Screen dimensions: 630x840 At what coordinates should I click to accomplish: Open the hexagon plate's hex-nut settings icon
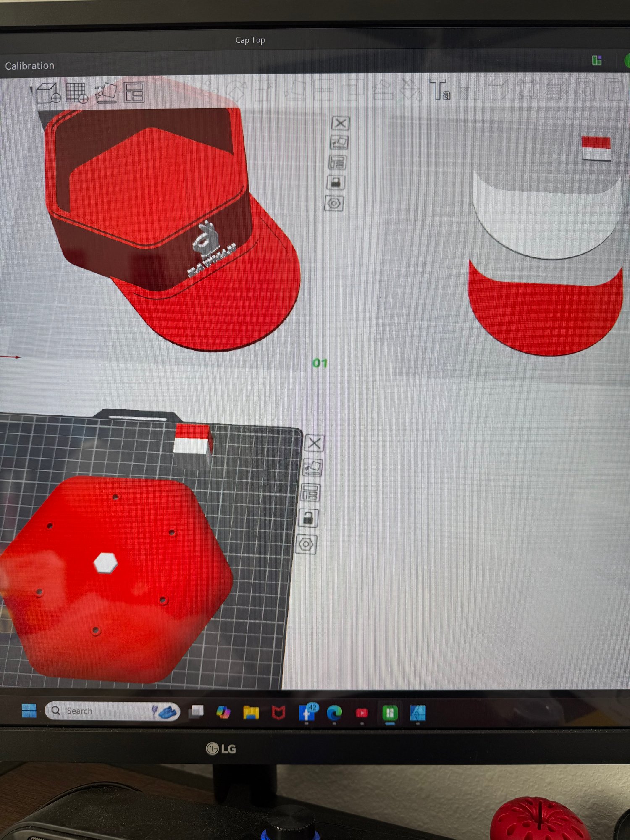(306, 545)
